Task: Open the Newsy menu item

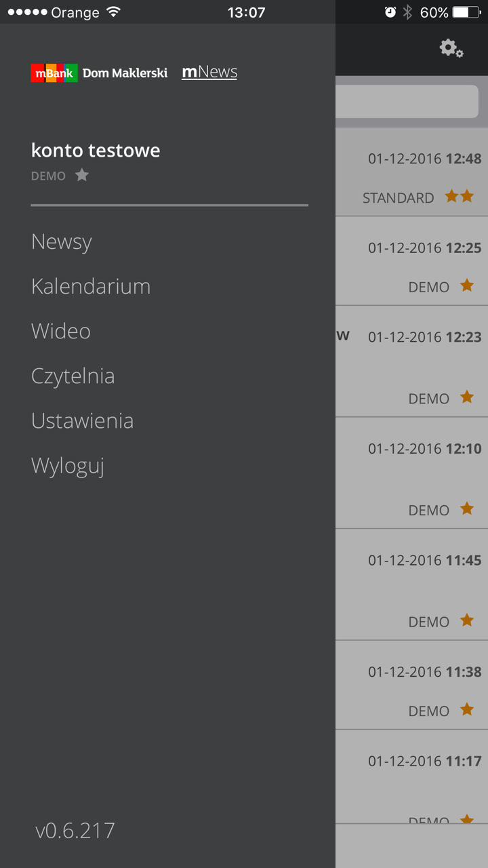Action: (62, 241)
